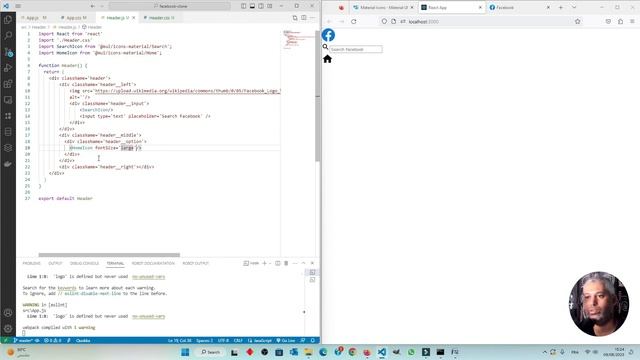Switch to the App.css editor tab
This screenshot has width=640, height=360.
pos(76,18)
